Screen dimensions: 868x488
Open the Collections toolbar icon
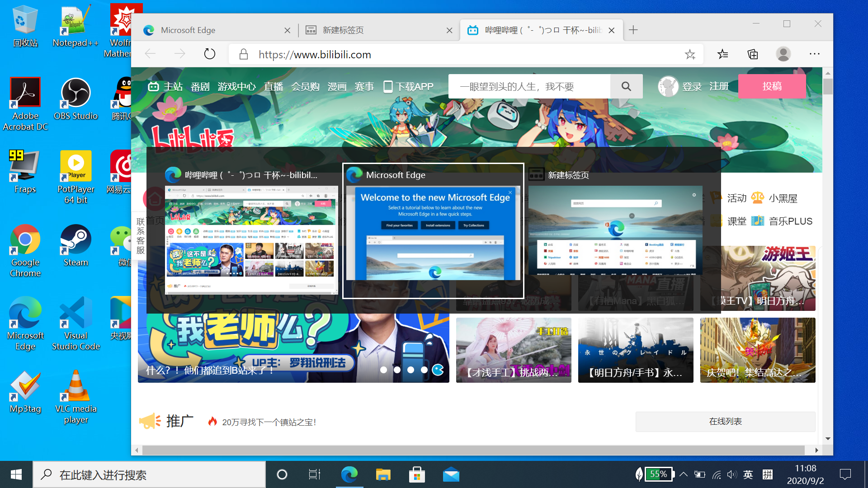753,54
